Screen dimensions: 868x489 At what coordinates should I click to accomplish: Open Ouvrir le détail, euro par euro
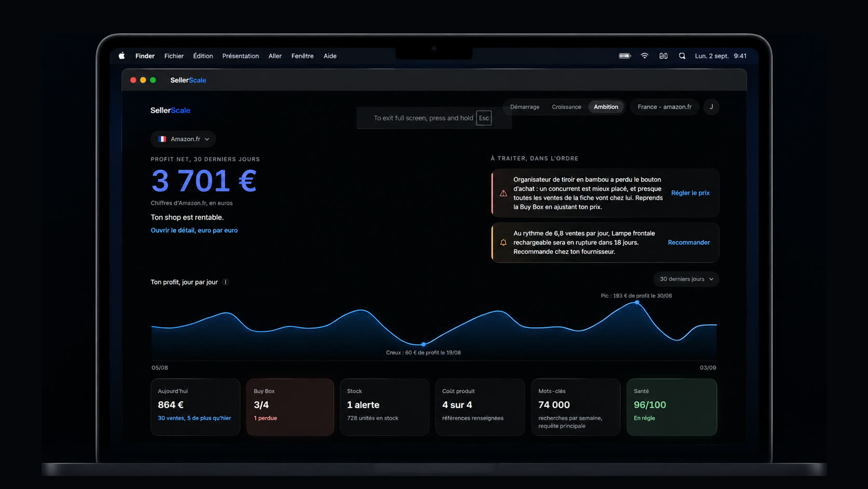(194, 230)
